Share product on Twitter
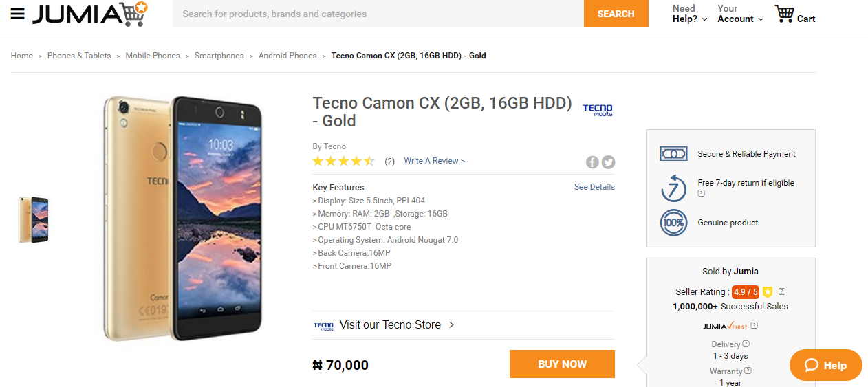Screen dimensions: 868x387 pyautogui.click(x=608, y=162)
